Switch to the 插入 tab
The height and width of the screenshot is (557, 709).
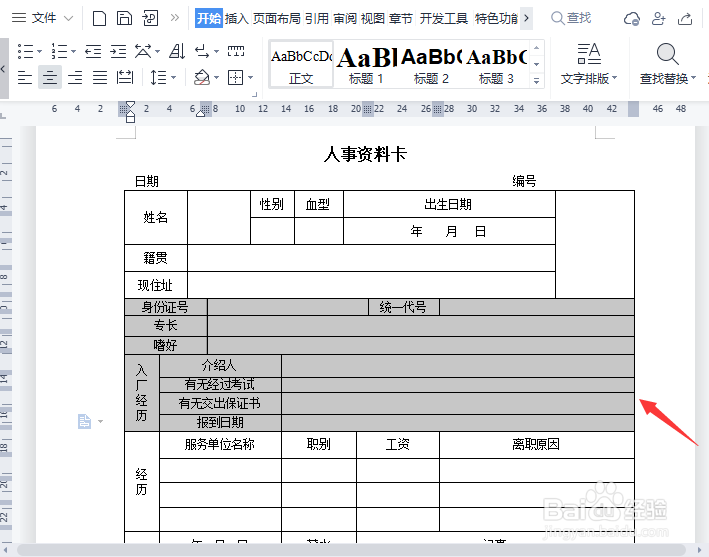236,19
